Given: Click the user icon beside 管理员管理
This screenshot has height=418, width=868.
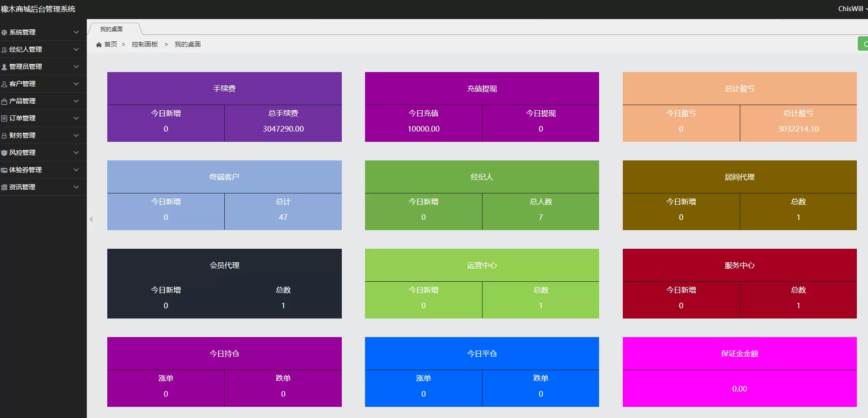Looking at the screenshot, I should tap(4, 67).
